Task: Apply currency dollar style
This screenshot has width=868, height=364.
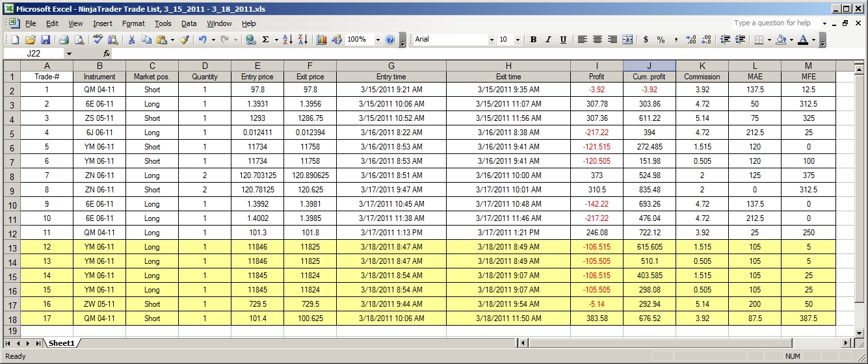Action: 646,40
